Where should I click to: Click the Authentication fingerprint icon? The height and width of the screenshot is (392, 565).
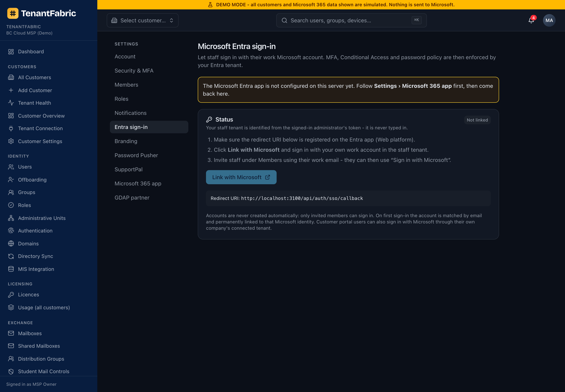pos(11,231)
